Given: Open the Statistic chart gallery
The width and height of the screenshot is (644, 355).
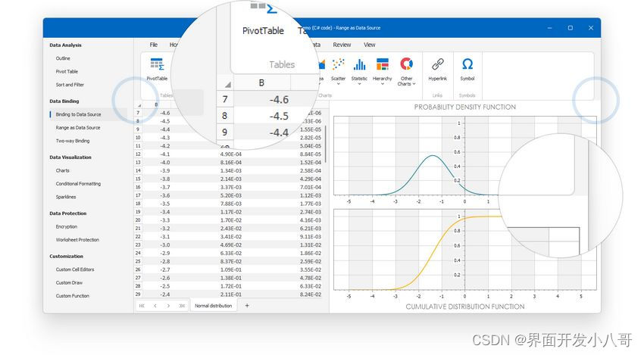Looking at the screenshot, I should pyautogui.click(x=359, y=71).
